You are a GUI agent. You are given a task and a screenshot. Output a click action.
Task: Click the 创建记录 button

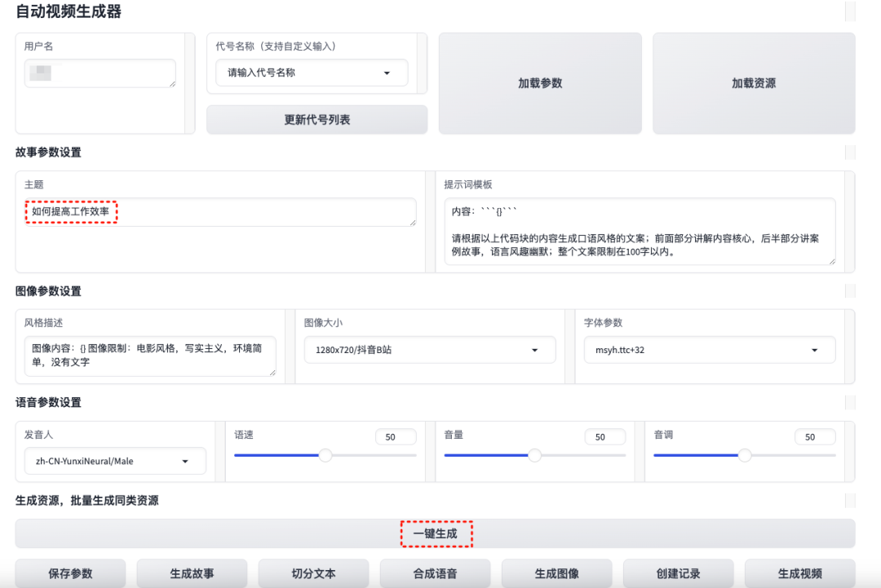pyautogui.click(x=678, y=573)
